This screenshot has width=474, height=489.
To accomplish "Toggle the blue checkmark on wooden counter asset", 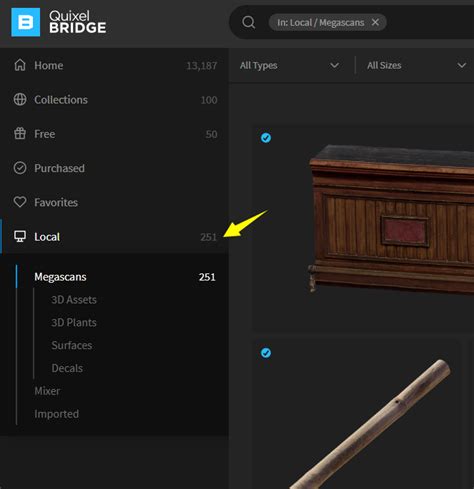I will (x=266, y=138).
